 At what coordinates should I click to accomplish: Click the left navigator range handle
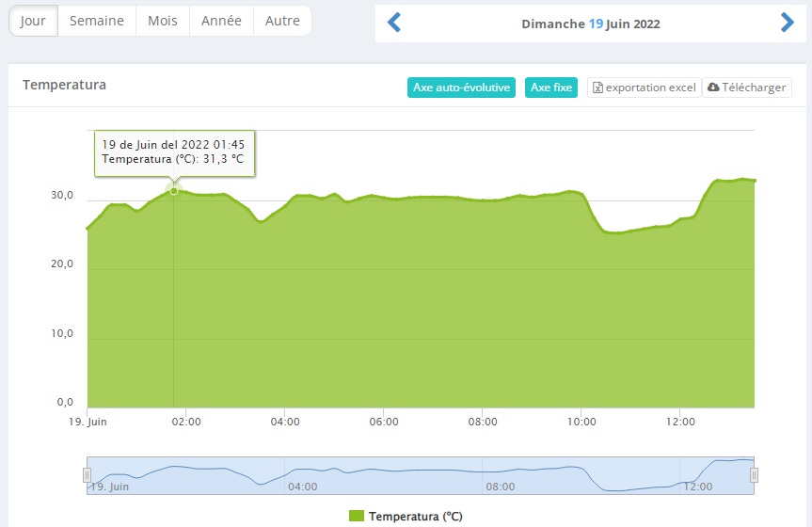87,474
